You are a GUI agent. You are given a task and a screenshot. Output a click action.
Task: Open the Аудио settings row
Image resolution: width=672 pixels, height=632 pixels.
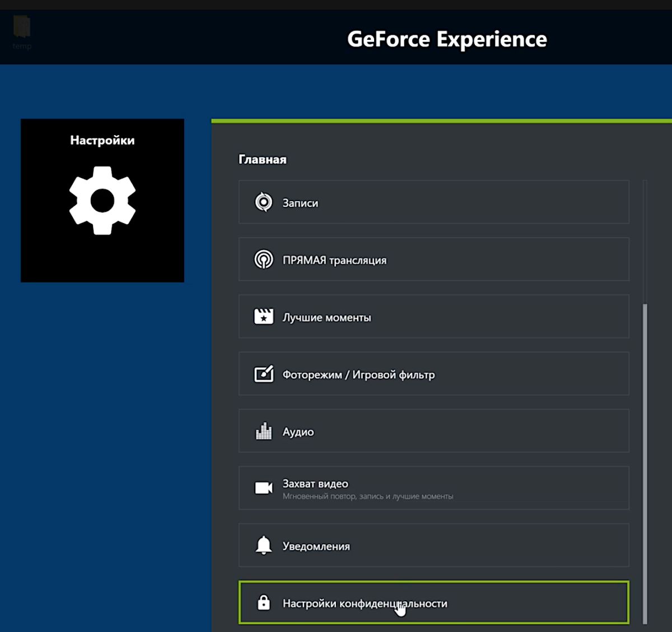434,431
